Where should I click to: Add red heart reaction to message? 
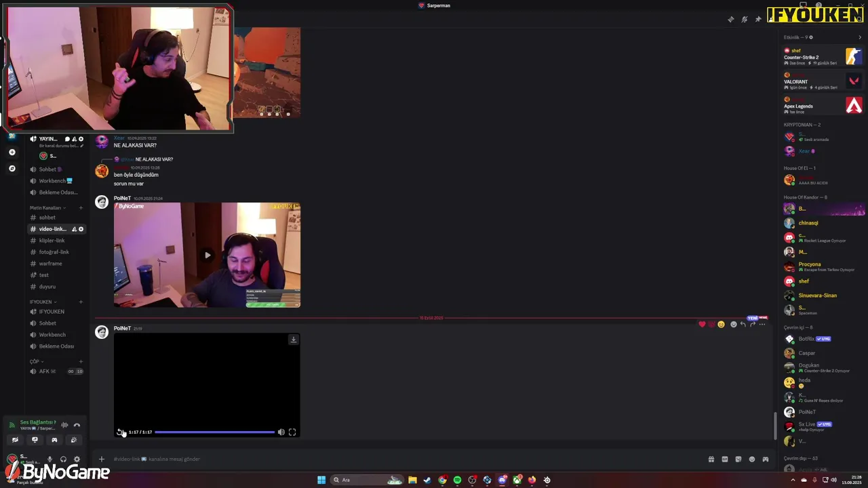click(x=702, y=325)
